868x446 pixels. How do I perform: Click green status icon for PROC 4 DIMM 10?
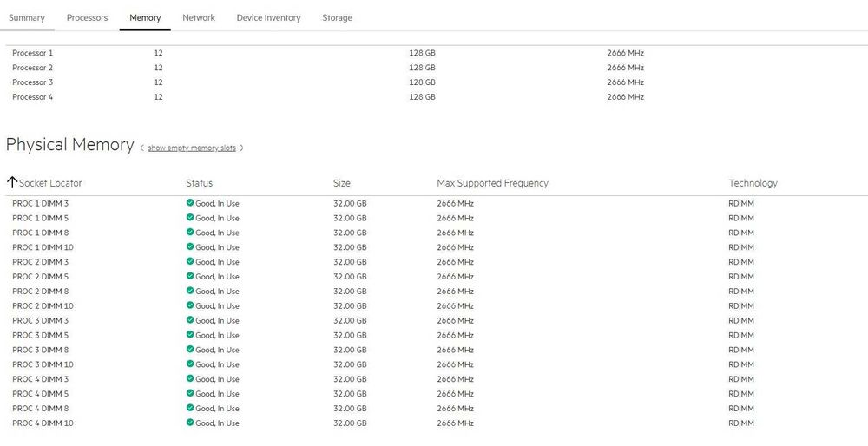pyautogui.click(x=190, y=423)
